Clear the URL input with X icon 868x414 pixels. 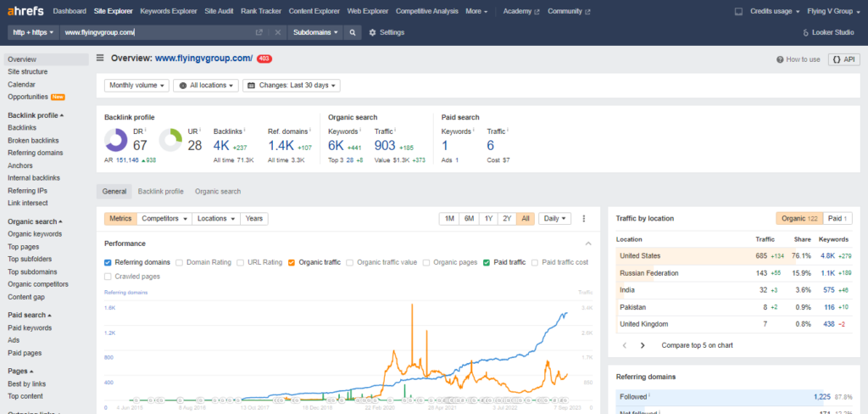pos(278,33)
